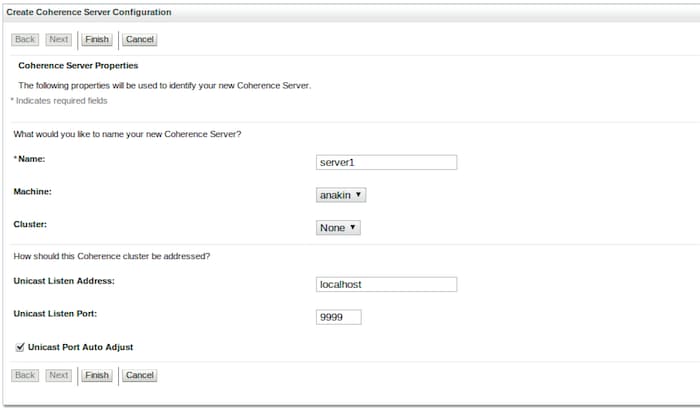Click the Name field label
This screenshot has height=410, width=700.
pyautogui.click(x=33, y=159)
